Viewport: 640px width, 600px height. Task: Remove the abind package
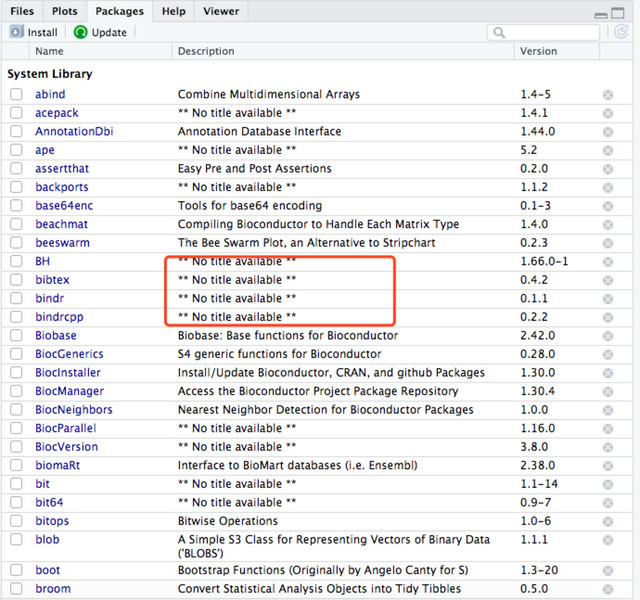[608, 95]
